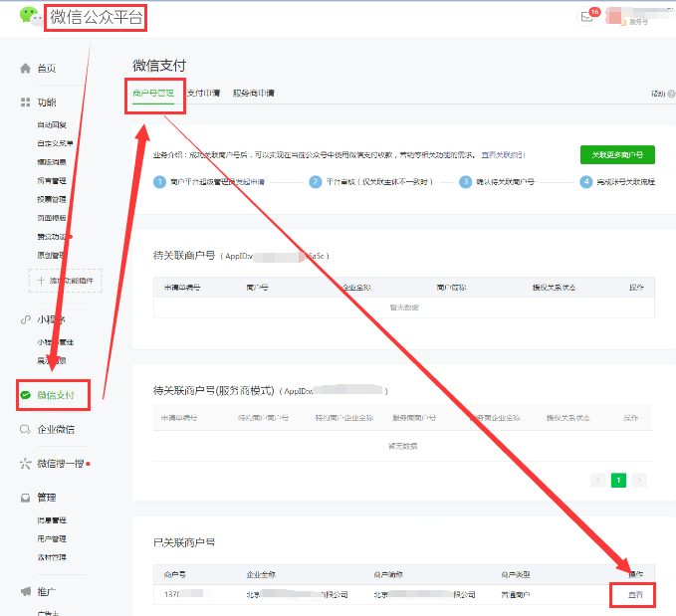The image size is (676, 616).
Task: Click the home icon beside 首页
Action: click(x=26, y=68)
